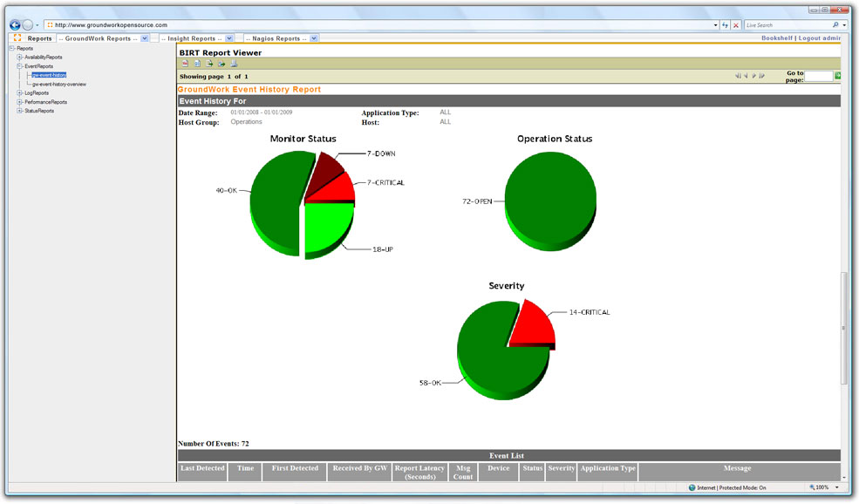This screenshot has height=504, width=859.
Task: Expand the AvailabilityReports tree node
Action: (x=19, y=58)
